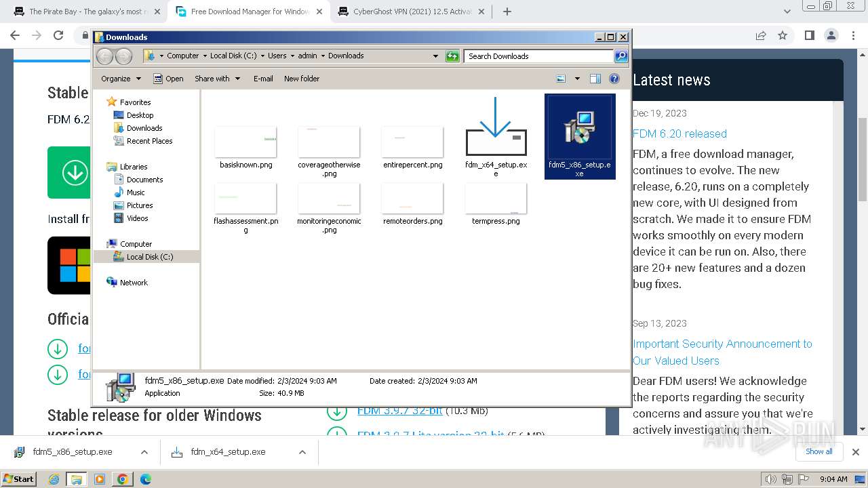Open options chevron for fdm5_x86_setup.exe download

pos(144,452)
